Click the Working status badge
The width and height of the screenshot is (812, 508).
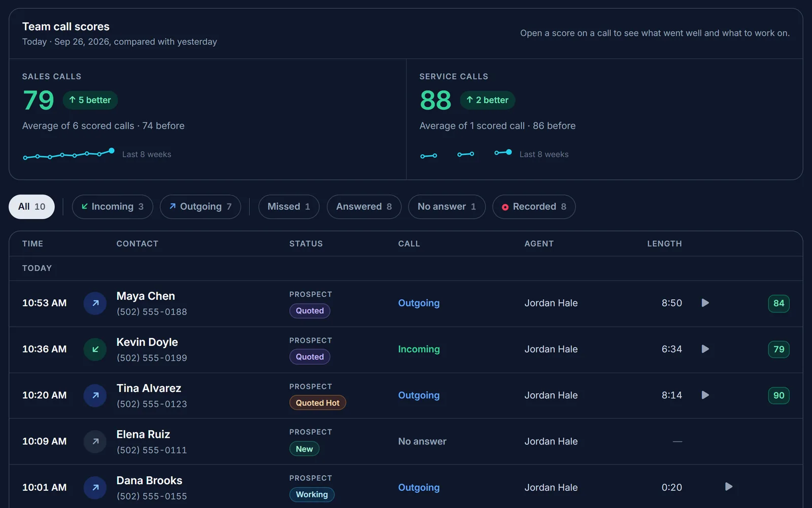coord(312,495)
